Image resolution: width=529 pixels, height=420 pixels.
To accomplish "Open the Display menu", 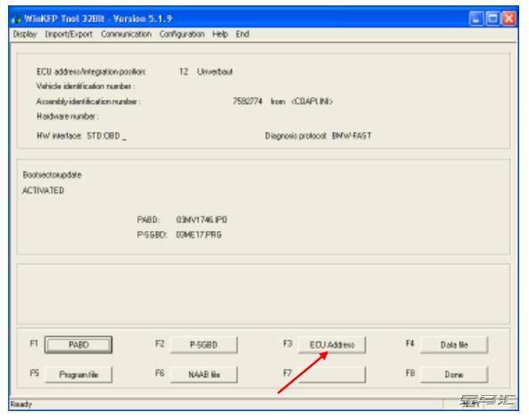I will pyautogui.click(x=25, y=34).
